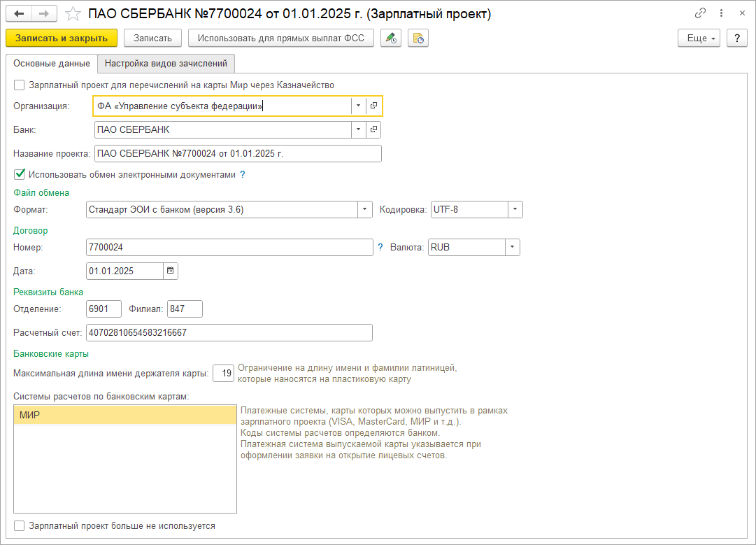
Task: Add the form to favorites with the star
Action: [x=72, y=14]
